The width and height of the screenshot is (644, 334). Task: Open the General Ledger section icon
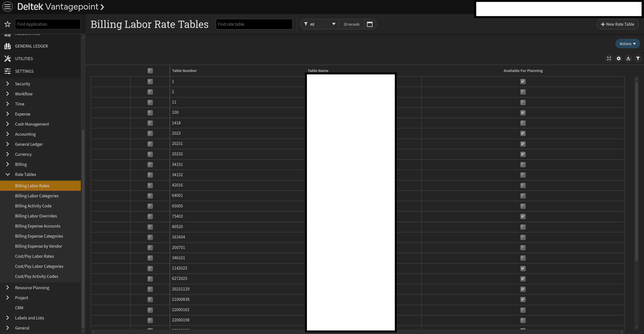[x=8, y=46]
